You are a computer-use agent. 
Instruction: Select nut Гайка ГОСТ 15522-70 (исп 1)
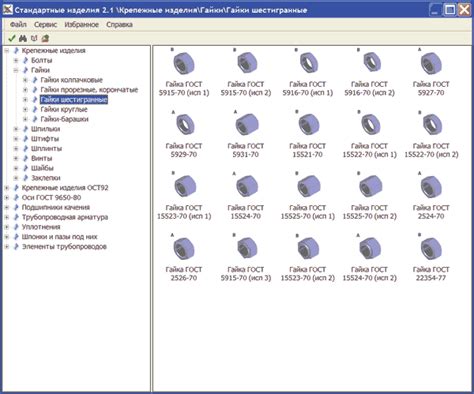[369, 134]
